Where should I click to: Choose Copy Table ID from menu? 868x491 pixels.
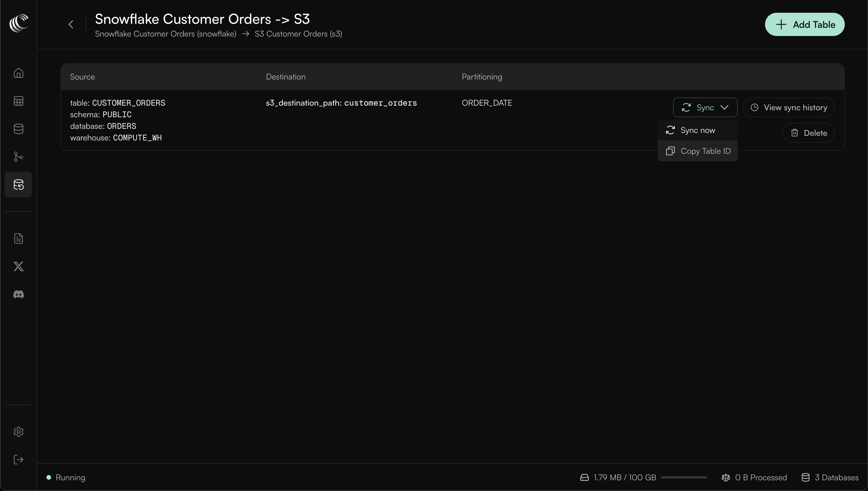(697, 151)
